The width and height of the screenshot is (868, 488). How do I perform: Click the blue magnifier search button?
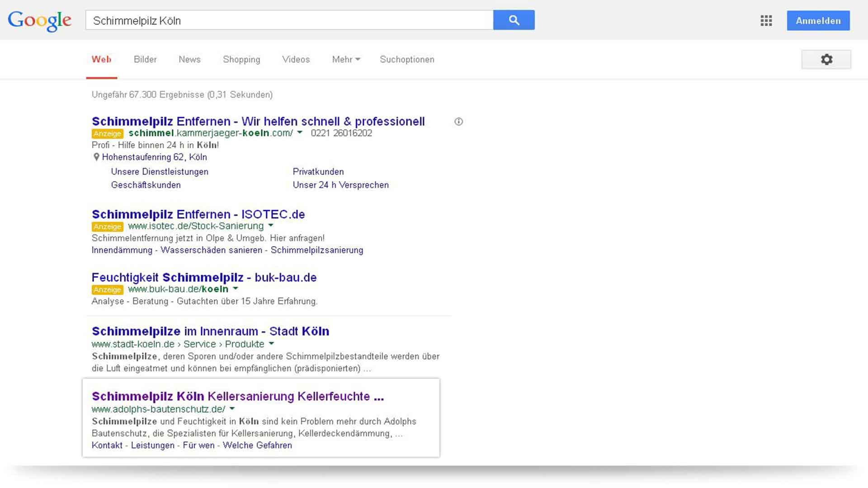pyautogui.click(x=514, y=20)
